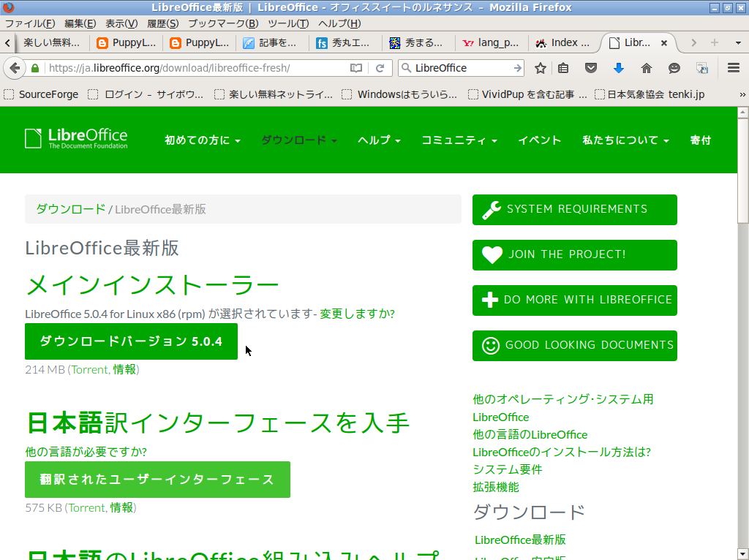Image resolution: width=749 pixels, height=560 pixels.
Task: Open the ヘルプ(H) browser menu
Action: click(x=339, y=23)
